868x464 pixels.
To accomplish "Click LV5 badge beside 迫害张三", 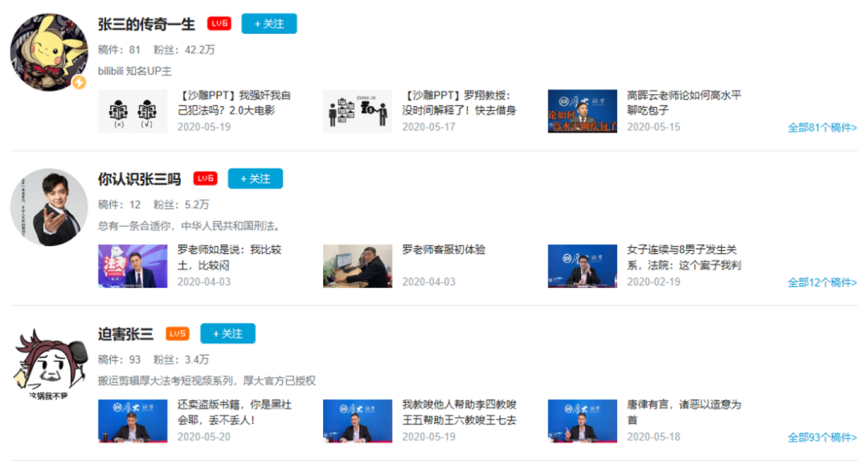I will point(177,334).
